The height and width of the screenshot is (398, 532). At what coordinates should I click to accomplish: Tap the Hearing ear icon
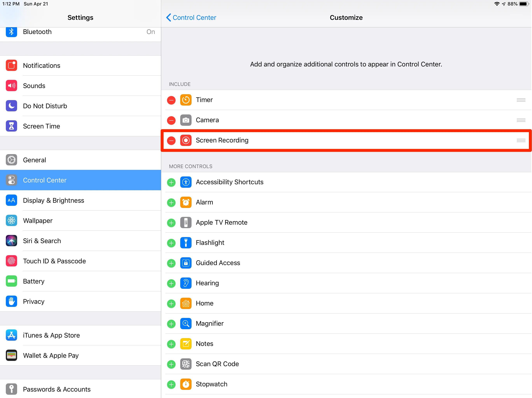point(186,283)
